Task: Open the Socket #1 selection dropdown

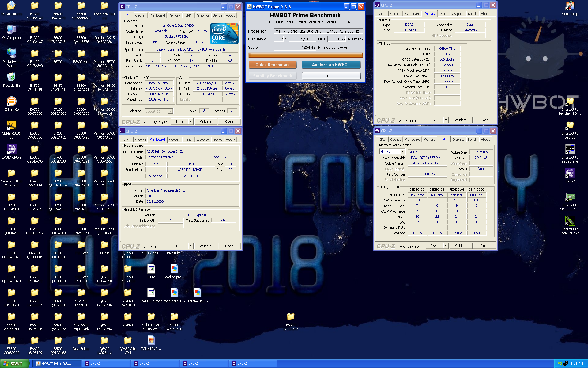Action: [x=159, y=111]
